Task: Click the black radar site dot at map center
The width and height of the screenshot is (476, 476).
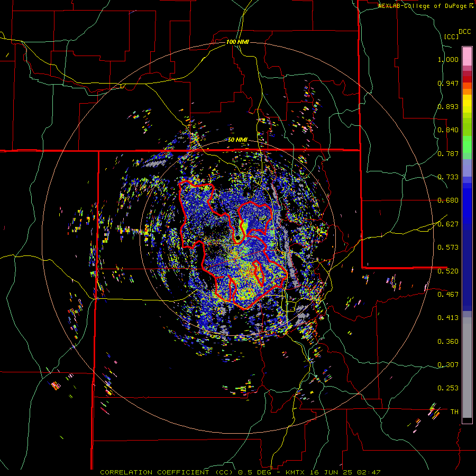Action: 239,237
